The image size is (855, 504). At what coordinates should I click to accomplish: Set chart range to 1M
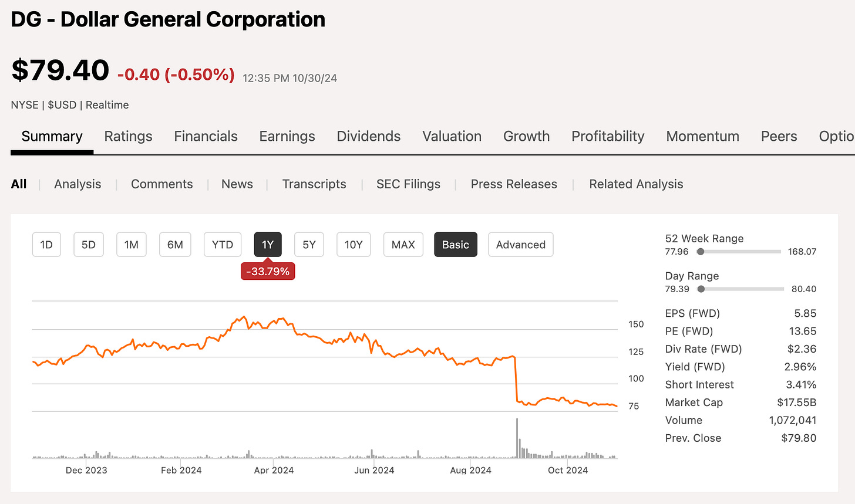(132, 245)
